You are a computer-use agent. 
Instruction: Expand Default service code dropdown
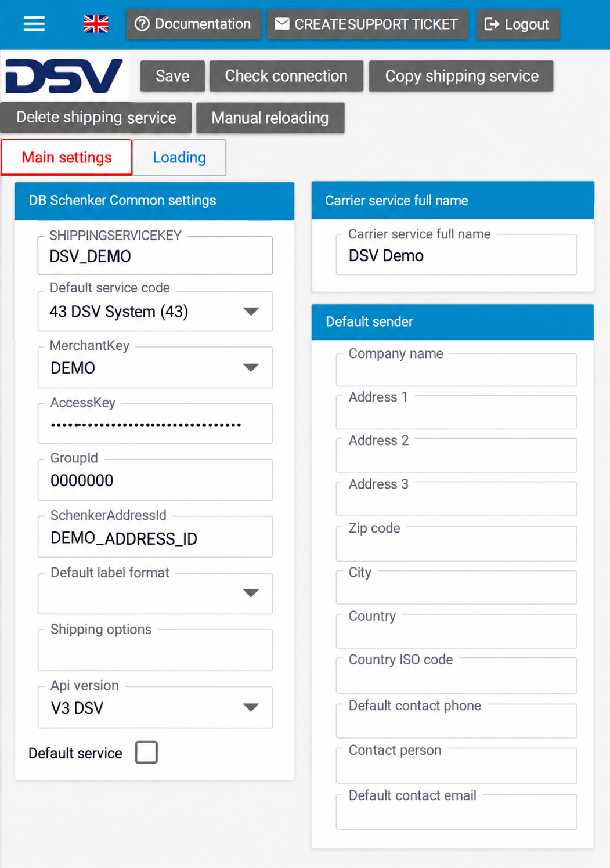(155, 312)
